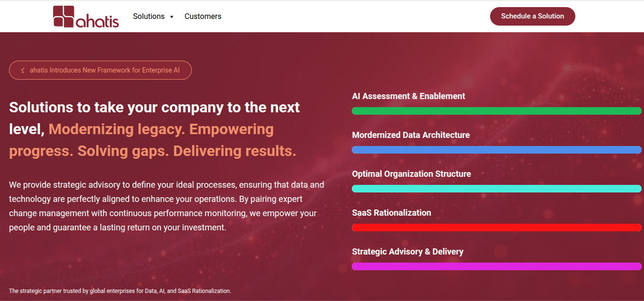Select AI Assessment & Enablement heading
The height and width of the screenshot is (301, 644).
pyautogui.click(x=408, y=96)
